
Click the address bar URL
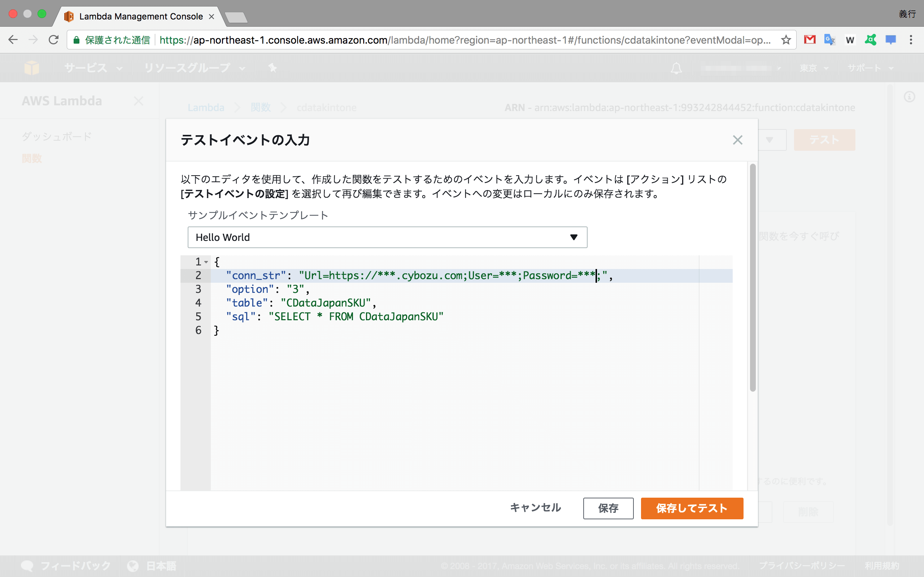click(x=458, y=40)
